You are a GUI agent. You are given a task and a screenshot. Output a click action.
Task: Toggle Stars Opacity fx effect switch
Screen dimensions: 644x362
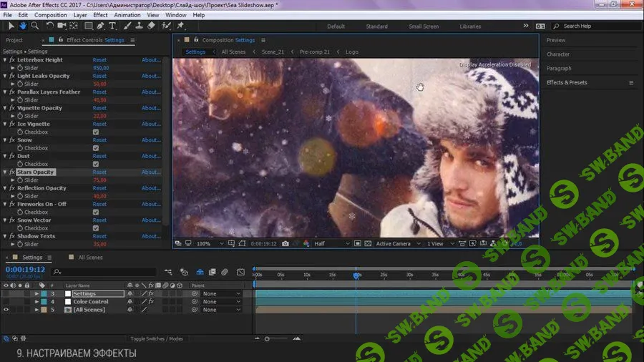(x=12, y=172)
